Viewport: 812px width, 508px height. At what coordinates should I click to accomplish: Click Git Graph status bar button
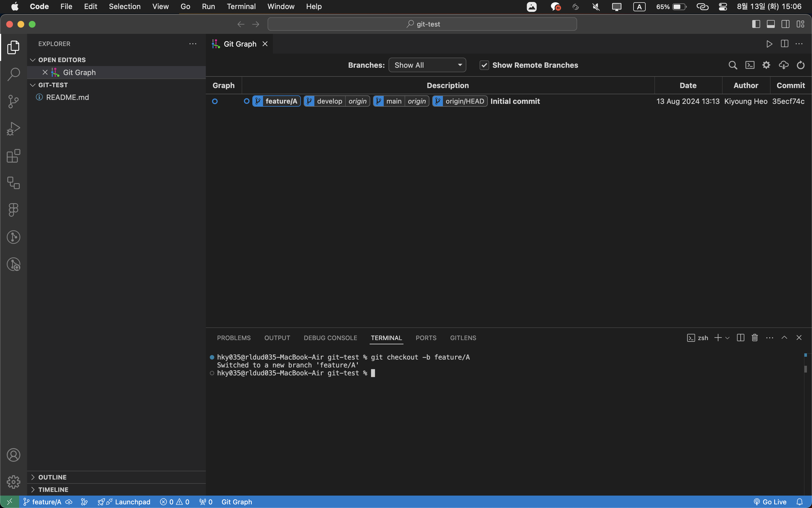tap(237, 502)
